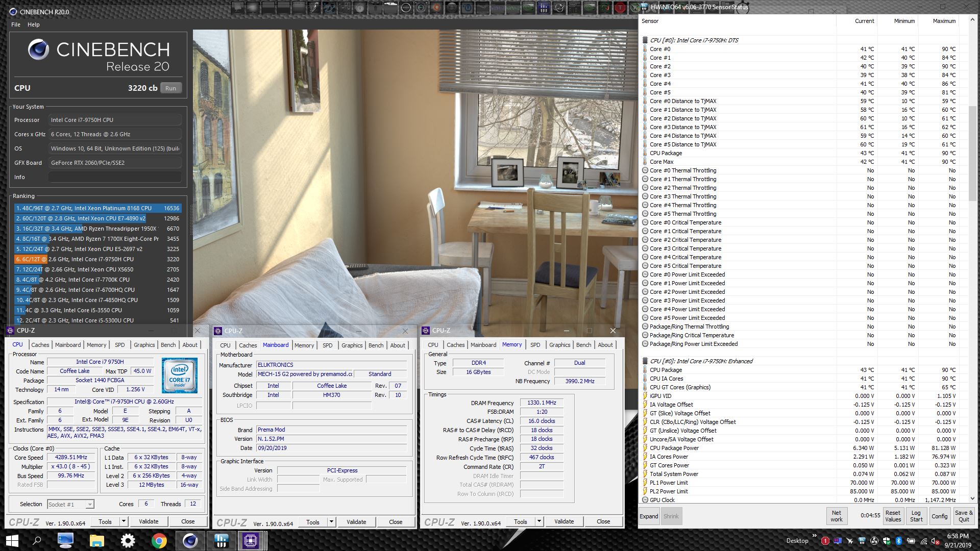The image size is (980, 551).
Task: Open CPU tab in right CPU-Z window
Action: coord(433,345)
